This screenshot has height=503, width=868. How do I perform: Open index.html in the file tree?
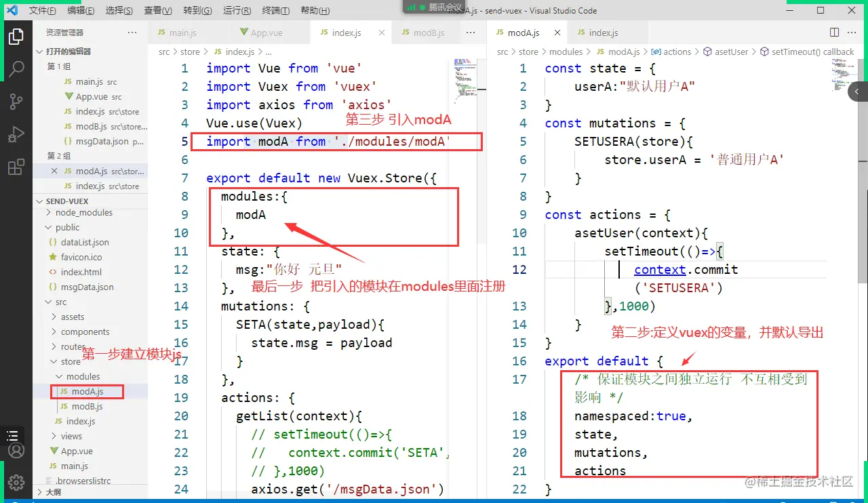(81, 273)
